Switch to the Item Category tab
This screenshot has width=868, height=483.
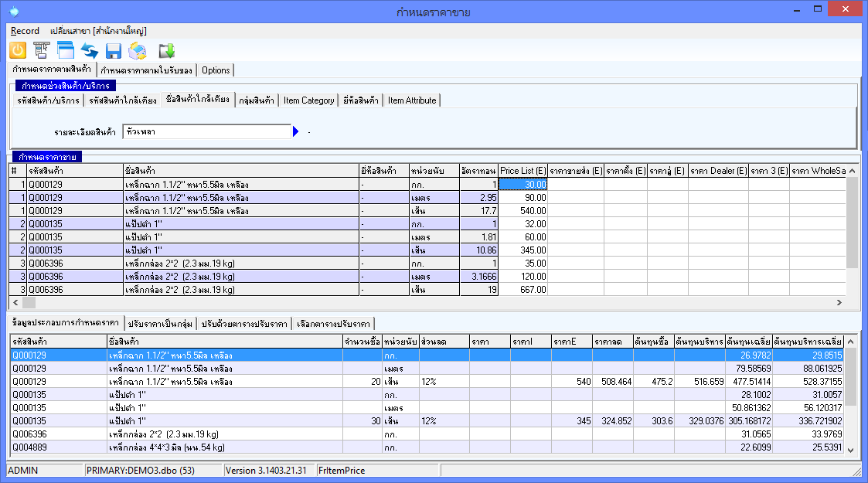(308, 100)
